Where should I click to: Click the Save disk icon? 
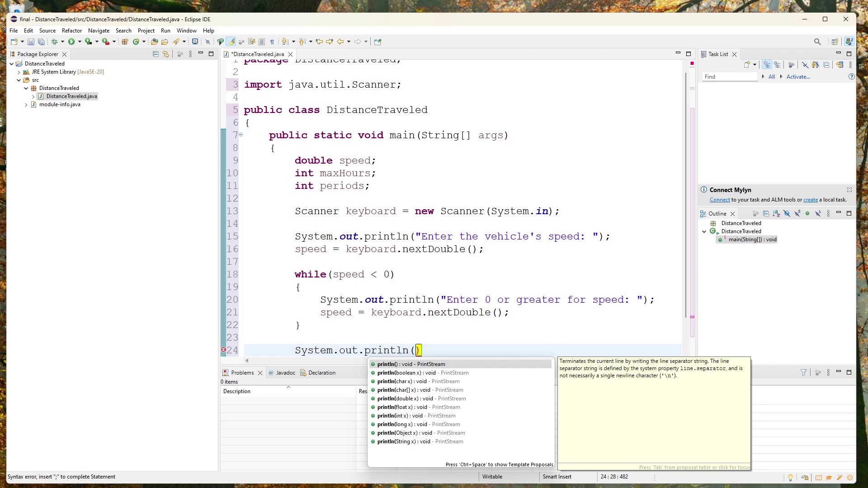tap(31, 42)
